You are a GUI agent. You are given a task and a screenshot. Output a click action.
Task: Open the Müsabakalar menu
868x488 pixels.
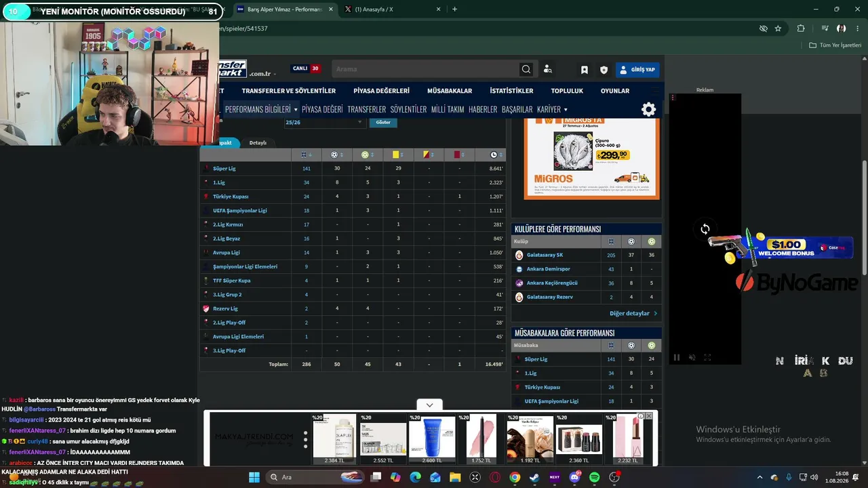tap(450, 91)
